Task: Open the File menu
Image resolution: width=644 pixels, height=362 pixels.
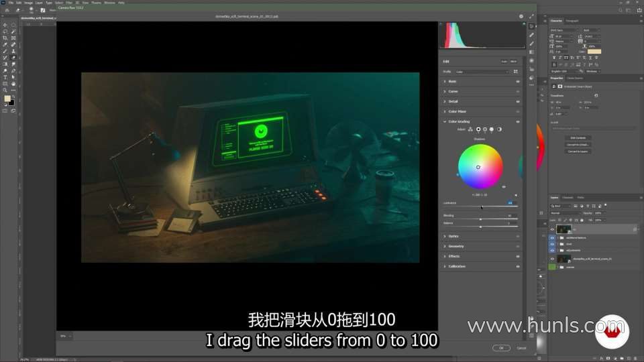Action: pyautogui.click(x=11, y=3)
